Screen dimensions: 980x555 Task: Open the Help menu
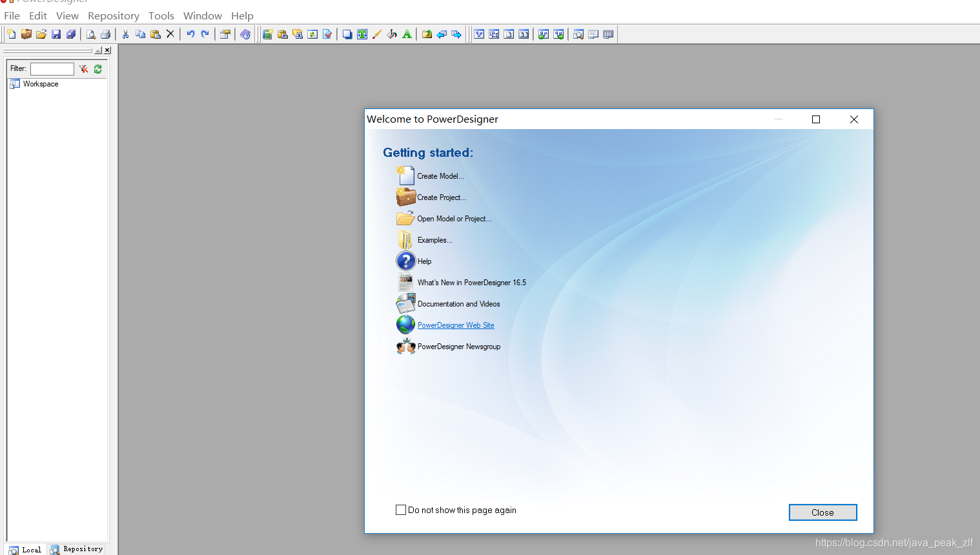(x=242, y=15)
